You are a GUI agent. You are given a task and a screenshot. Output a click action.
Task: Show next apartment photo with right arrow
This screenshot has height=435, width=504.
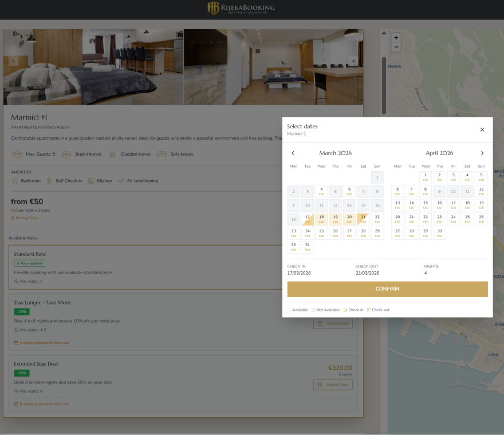pos(353,61)
